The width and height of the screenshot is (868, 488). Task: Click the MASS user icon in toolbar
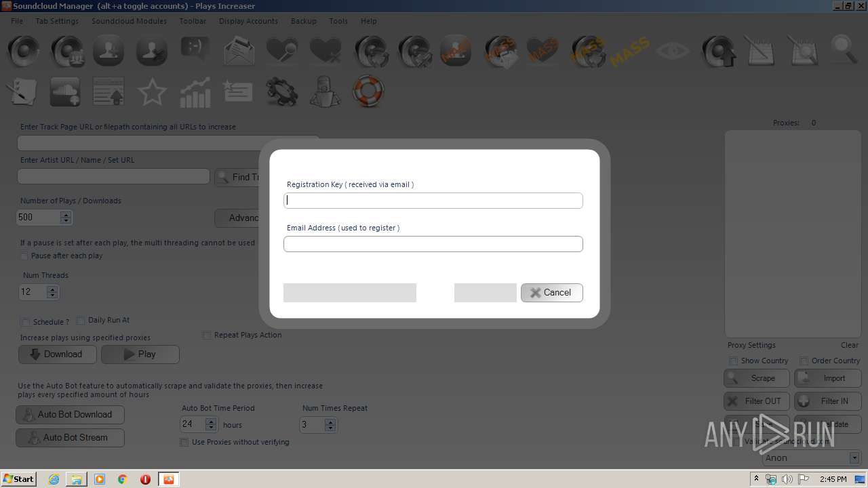pos(456,51)
